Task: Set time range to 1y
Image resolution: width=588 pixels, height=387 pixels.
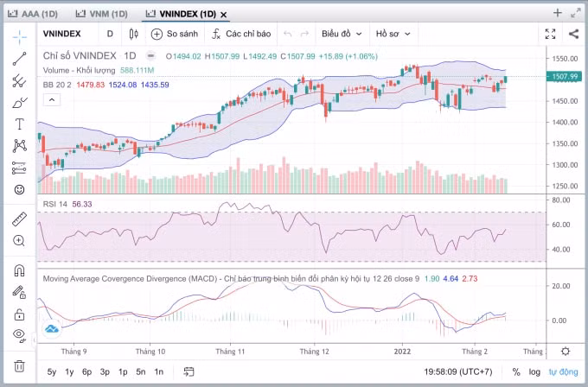Action: pos(69,372)
